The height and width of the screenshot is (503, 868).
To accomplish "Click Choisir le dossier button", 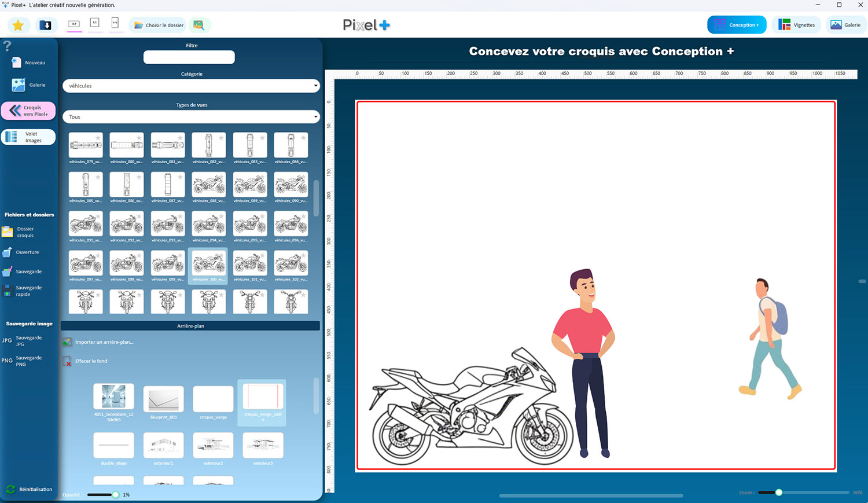I will tap(159, 25).
